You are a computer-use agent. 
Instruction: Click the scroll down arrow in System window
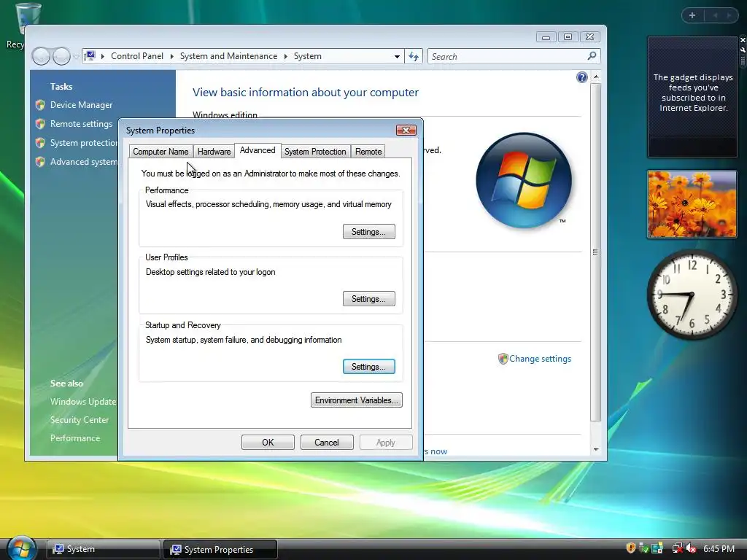coord(595,449)
